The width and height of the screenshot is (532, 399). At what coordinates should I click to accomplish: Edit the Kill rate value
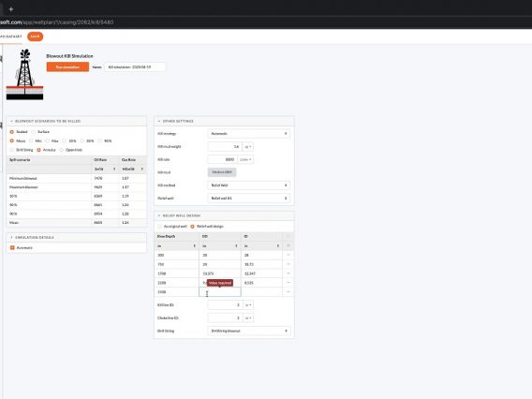pyautogui.click(x=222, y=159)
